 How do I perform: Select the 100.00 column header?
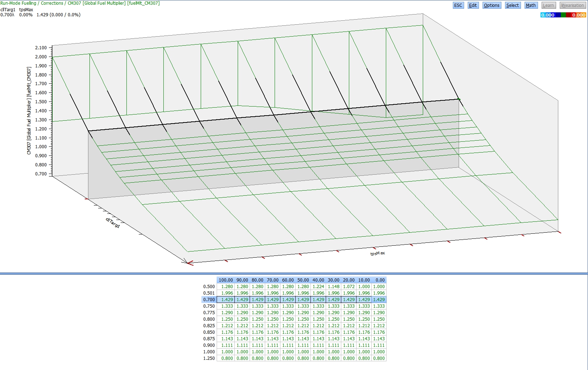225,280
